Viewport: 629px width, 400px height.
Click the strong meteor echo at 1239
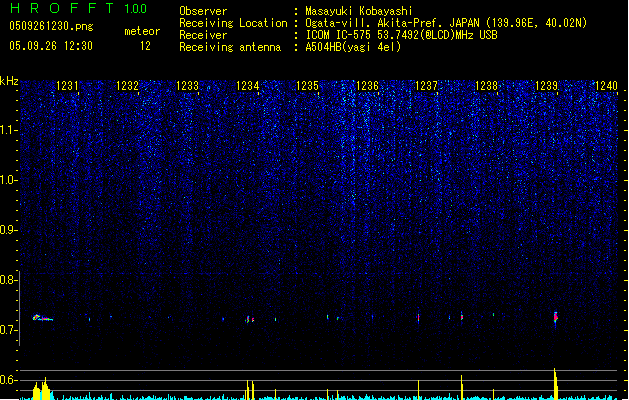(x=556, y=317)
